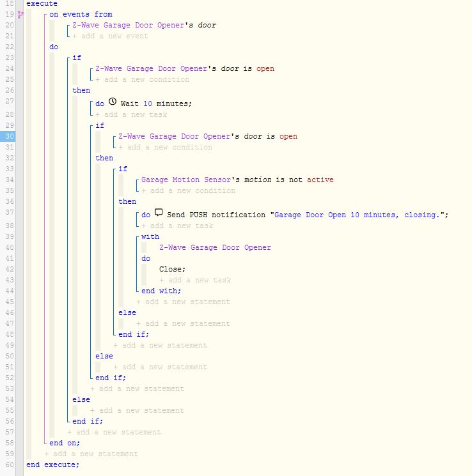Select Garage Motion Sensor's motion is not active
This screenshot has height=476, width=472.
[x=237, y=180]
